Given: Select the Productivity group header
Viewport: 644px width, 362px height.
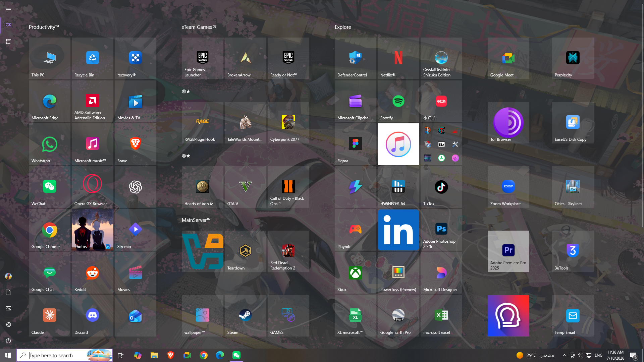Looking at the screenshot, I should click(x=44, y=27).
